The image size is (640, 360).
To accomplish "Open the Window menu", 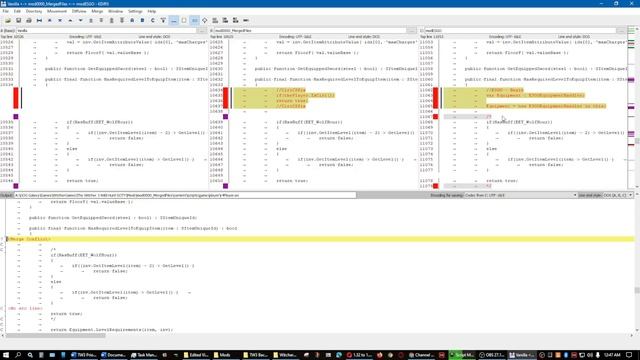I will (x=116, y=11).
